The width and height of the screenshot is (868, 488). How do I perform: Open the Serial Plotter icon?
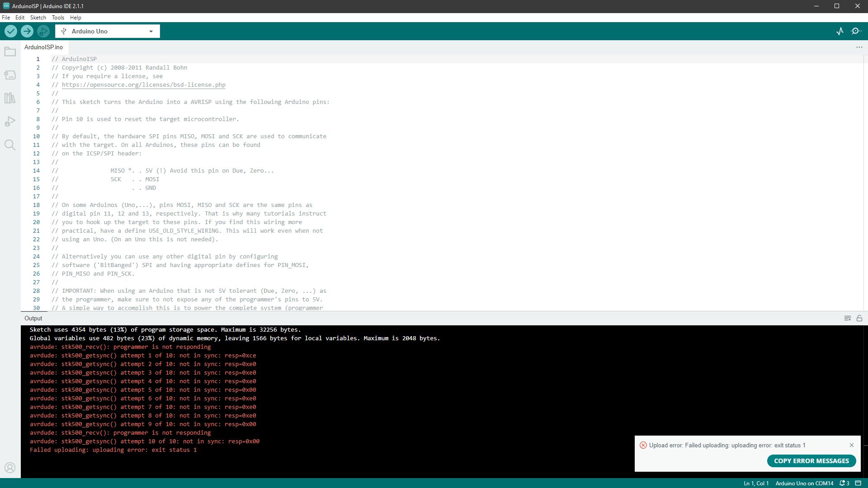coord(840,31)
